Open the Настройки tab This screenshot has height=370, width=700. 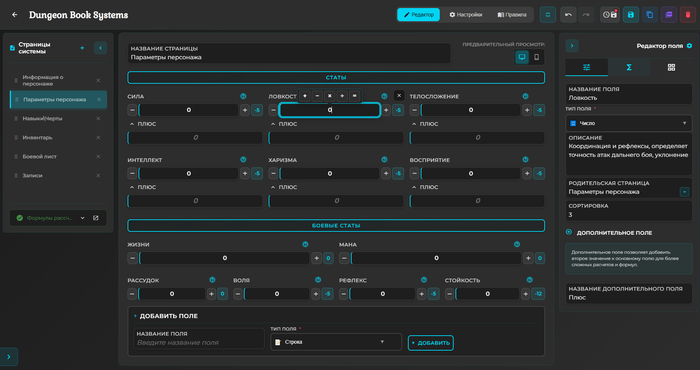tap(465, 15)
